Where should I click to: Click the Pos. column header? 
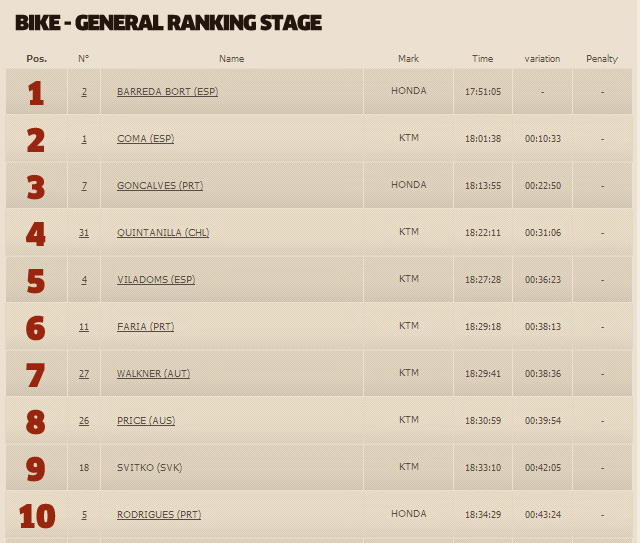pyautogui.click(x=36, y=59)
